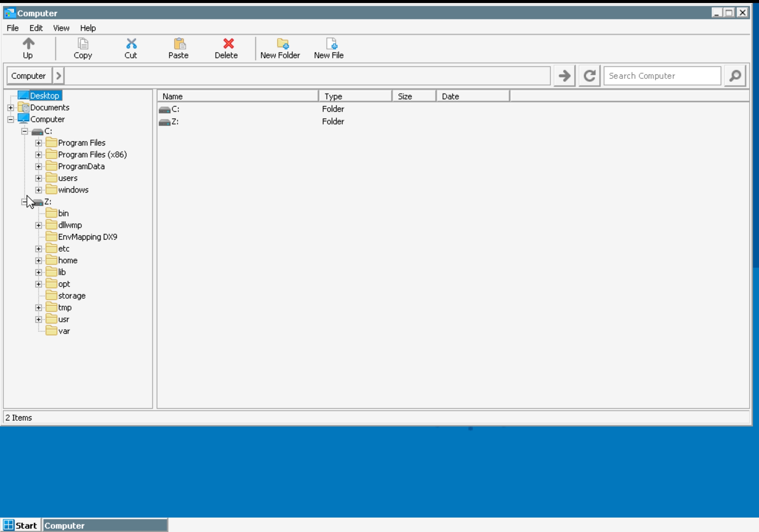Expand the users folder node

[39, 178]
